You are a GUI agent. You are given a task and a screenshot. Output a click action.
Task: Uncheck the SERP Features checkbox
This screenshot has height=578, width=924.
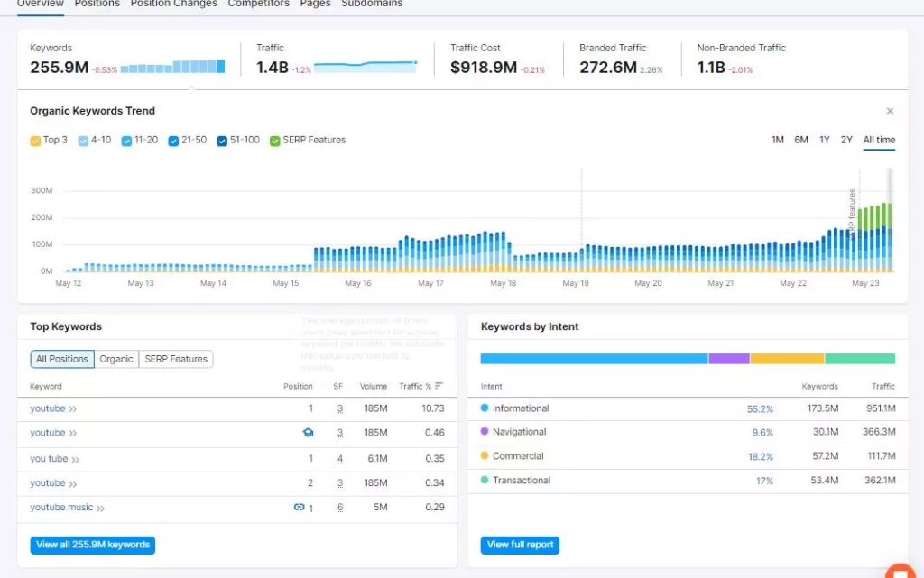pos(274,141)
